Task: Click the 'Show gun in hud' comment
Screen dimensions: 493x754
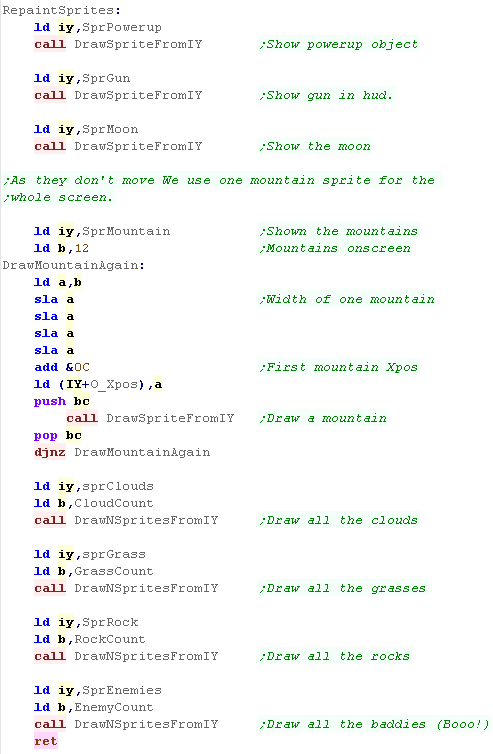Action: (326, 95)
